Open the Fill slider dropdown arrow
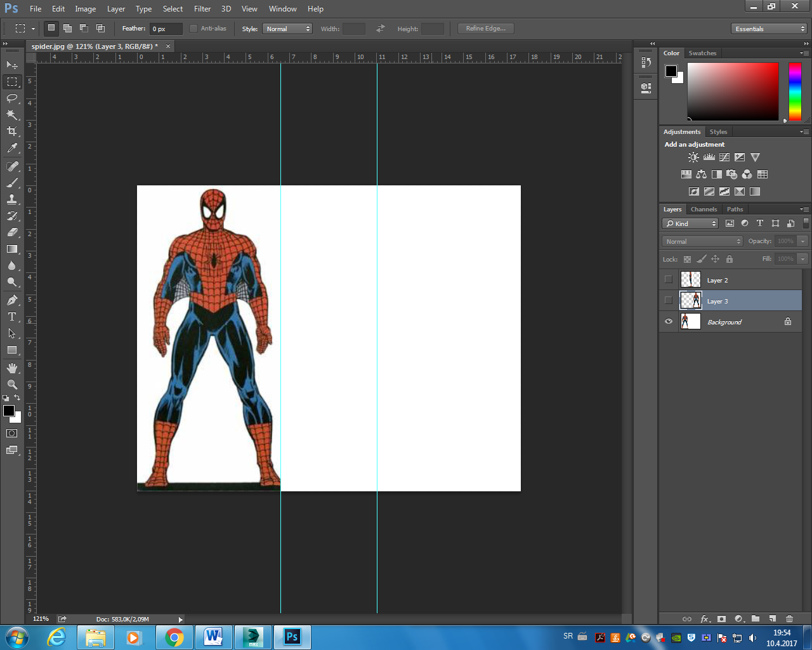 coord(803,259)
